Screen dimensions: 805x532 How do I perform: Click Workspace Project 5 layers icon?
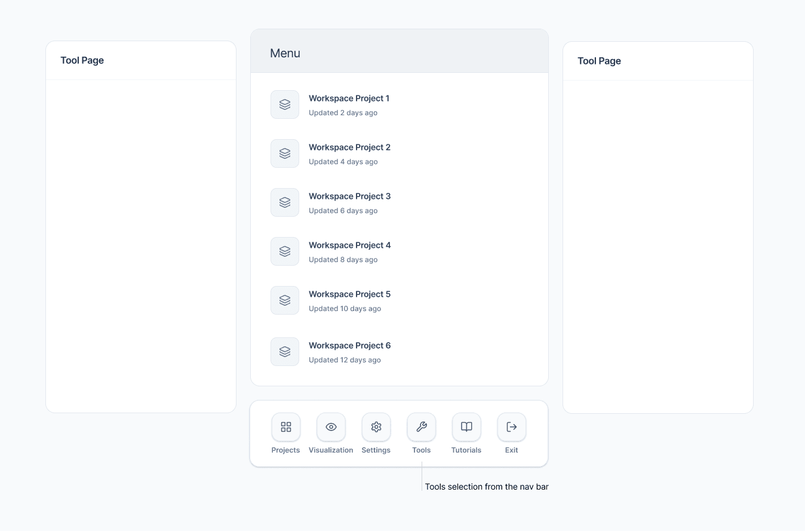[285, 300]
